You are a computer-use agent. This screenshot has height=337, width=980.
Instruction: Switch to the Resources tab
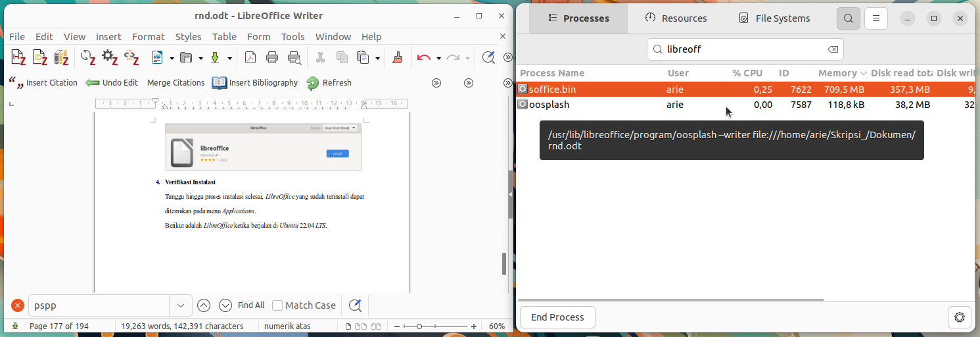[x=676, y=18]
